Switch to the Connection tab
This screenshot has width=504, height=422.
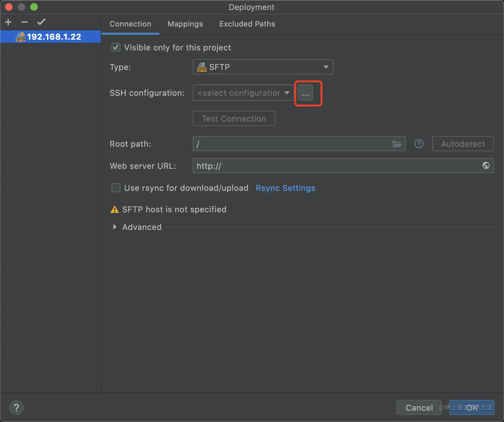coord(130,24)
